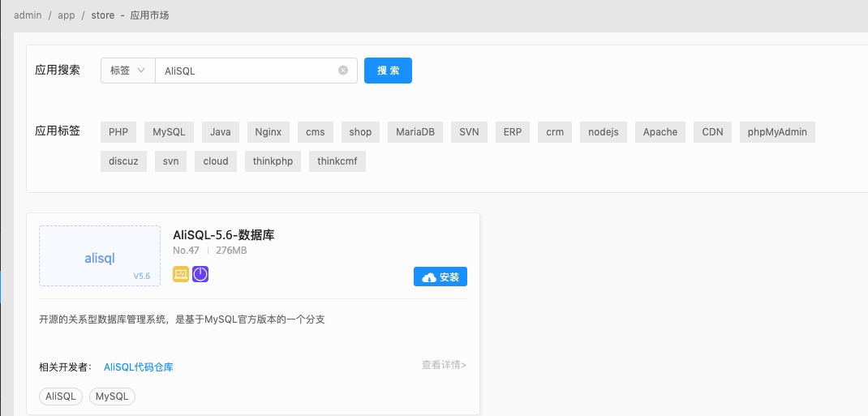
Task: Click store in the breadcrumb
Action: 103,15
